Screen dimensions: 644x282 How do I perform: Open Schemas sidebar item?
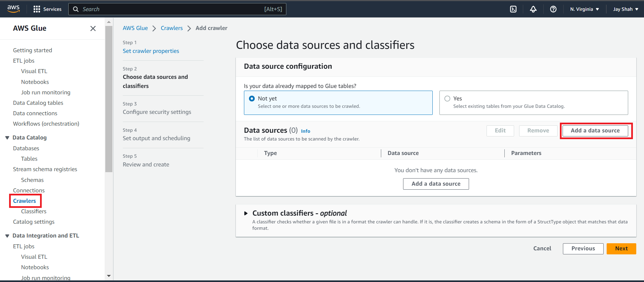(32, 180)
